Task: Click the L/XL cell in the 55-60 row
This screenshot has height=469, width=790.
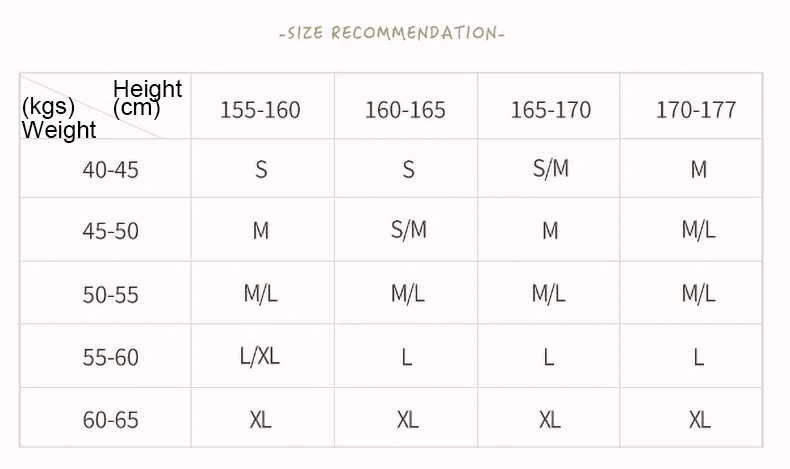Action: point(259,356)
